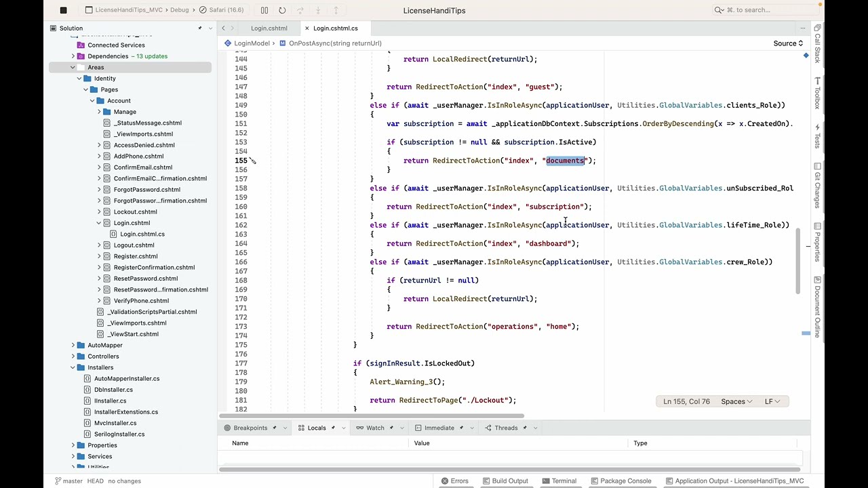Navigate forward in editor history
Viewport: 868px width, 488px height.
click(233, 28)
